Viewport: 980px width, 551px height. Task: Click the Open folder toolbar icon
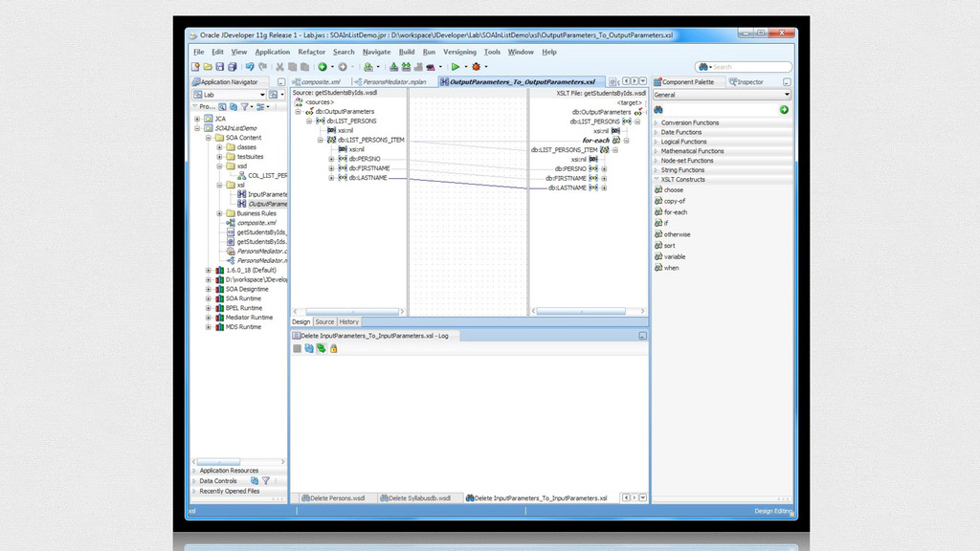click(x=208, y=67)
